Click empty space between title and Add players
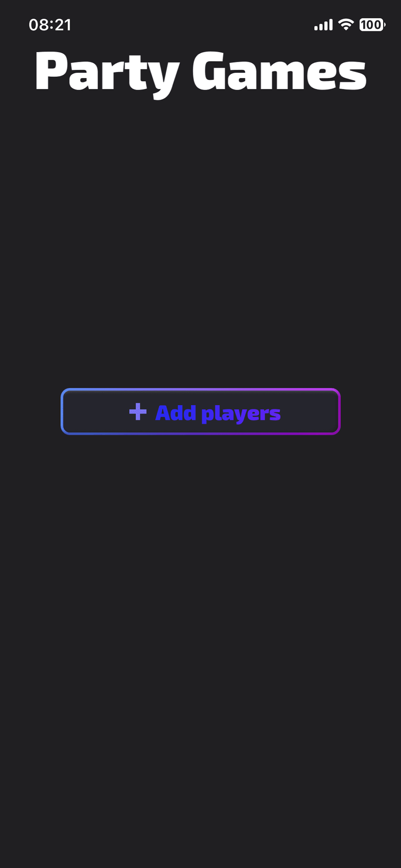Viewport: 401px width, 868px height. (x=200, y=243)
